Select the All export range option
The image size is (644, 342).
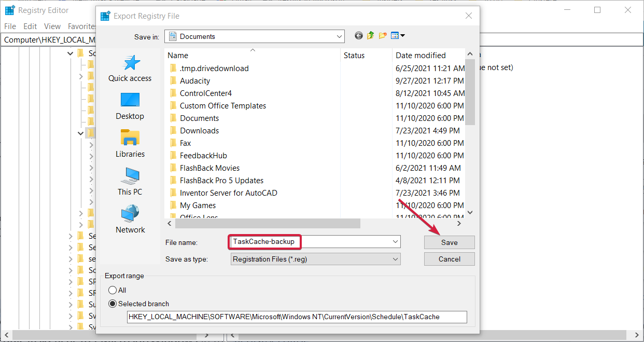tap(113, 291)
